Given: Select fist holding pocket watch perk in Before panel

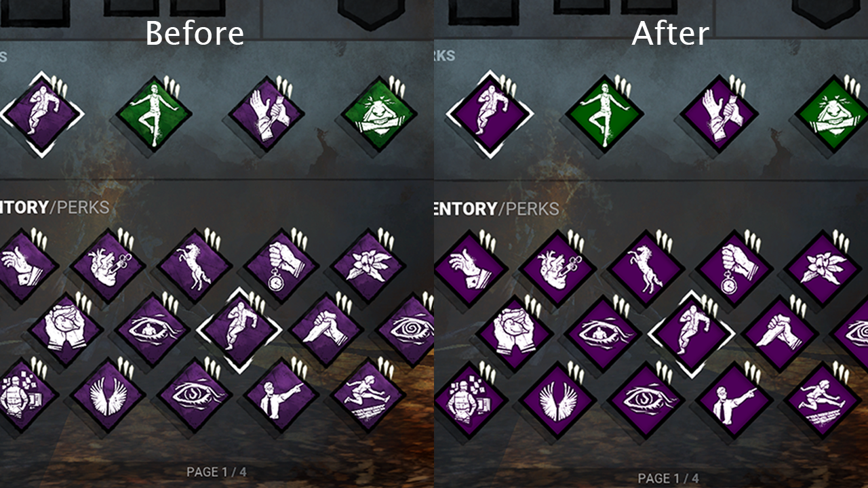Looking at the screenshot, I should (281, 267).
